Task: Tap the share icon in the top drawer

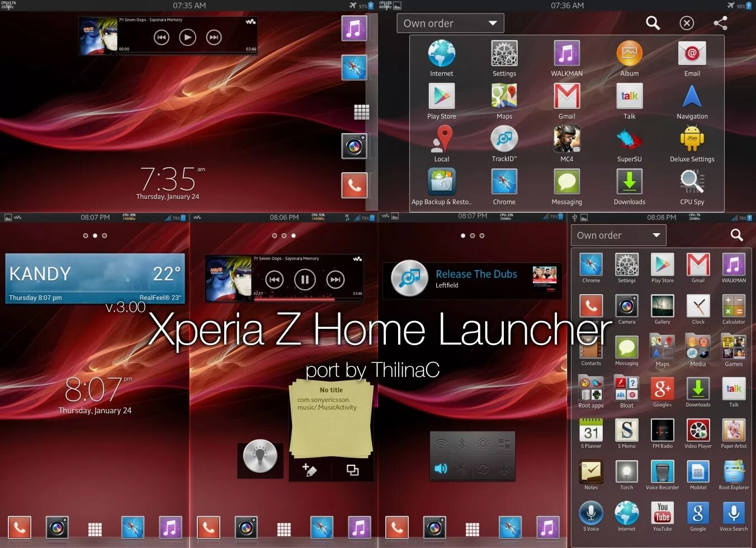Action: 721,23
